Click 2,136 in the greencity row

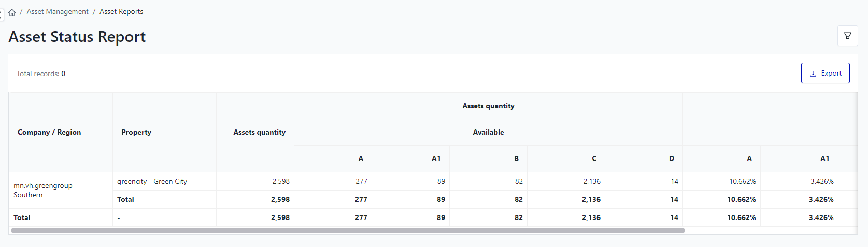click(591, 181)
